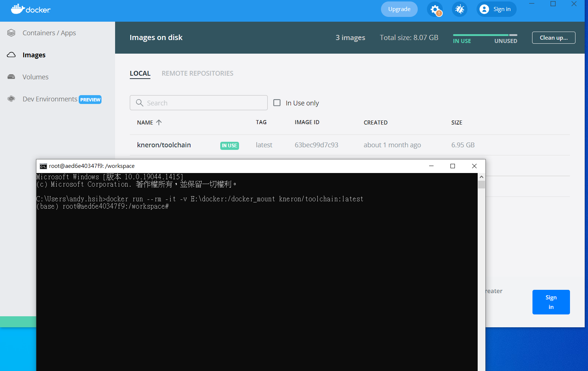Click the IN USE legend label
Viewport: 588px width, 371px height.
point(462,41)
